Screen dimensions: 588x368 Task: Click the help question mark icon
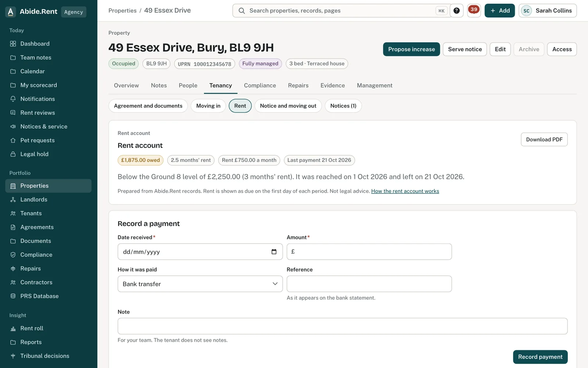(x=456, y=11)
